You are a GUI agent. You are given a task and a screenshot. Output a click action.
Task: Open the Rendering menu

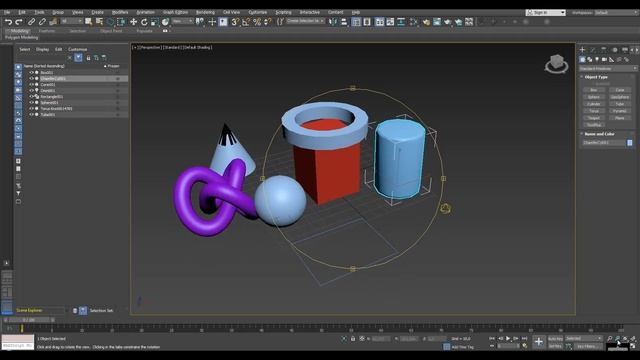click(x=205, y=12)
